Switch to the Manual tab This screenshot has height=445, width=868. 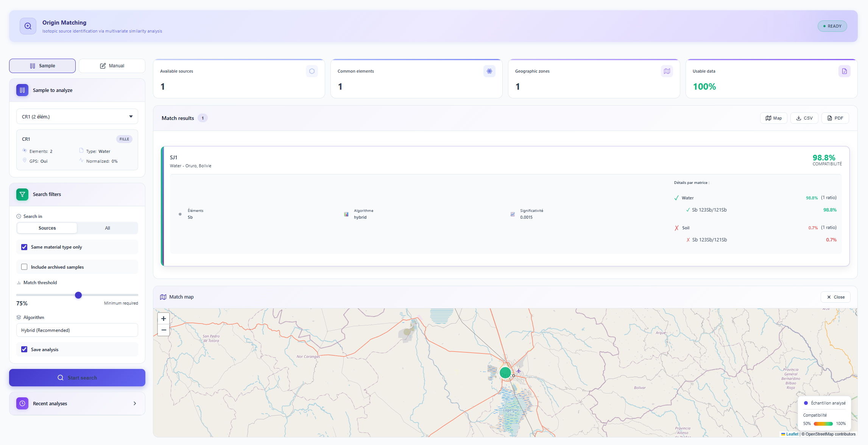[112, 65]
